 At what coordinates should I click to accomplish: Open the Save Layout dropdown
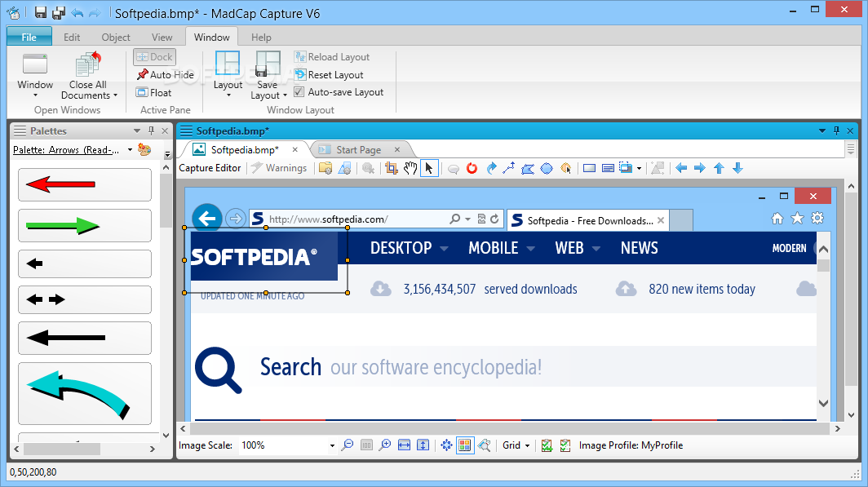(x=285, y=95)
